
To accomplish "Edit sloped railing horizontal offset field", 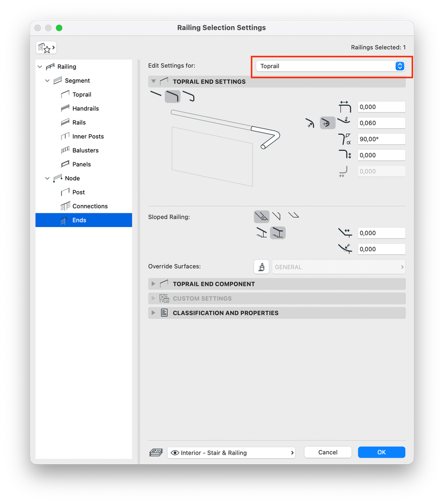I will point(381,233).
